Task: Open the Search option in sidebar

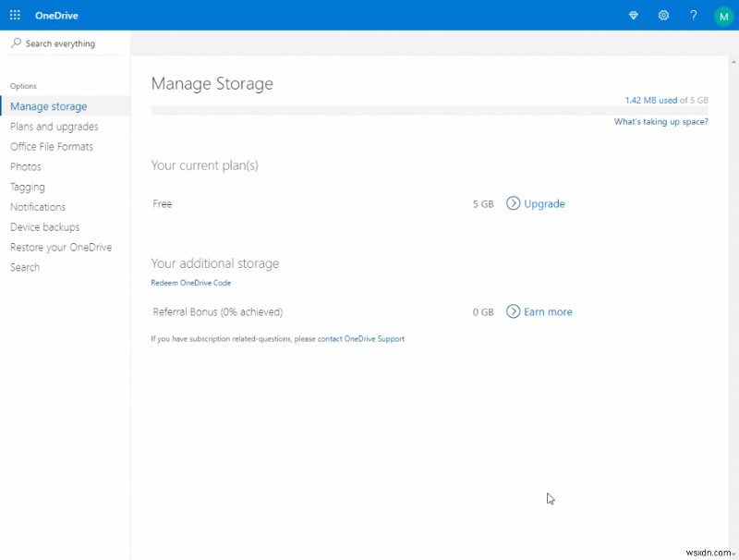Action: pyautogui.click(x=25, y=267)
